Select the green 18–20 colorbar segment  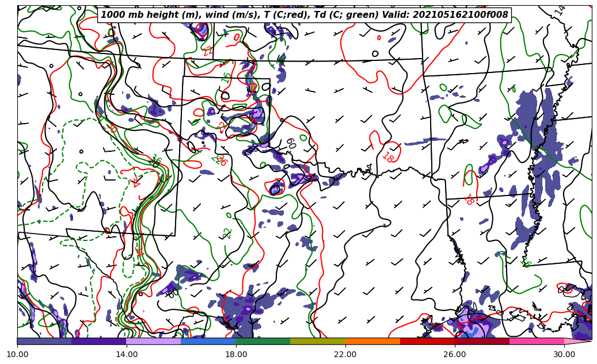point(263,341)
